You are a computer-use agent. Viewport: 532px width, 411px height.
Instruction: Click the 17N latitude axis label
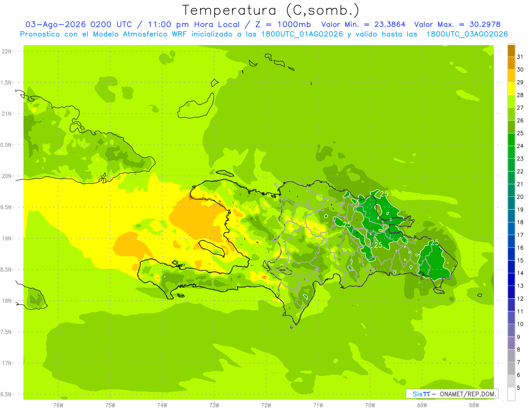(7, 363)
